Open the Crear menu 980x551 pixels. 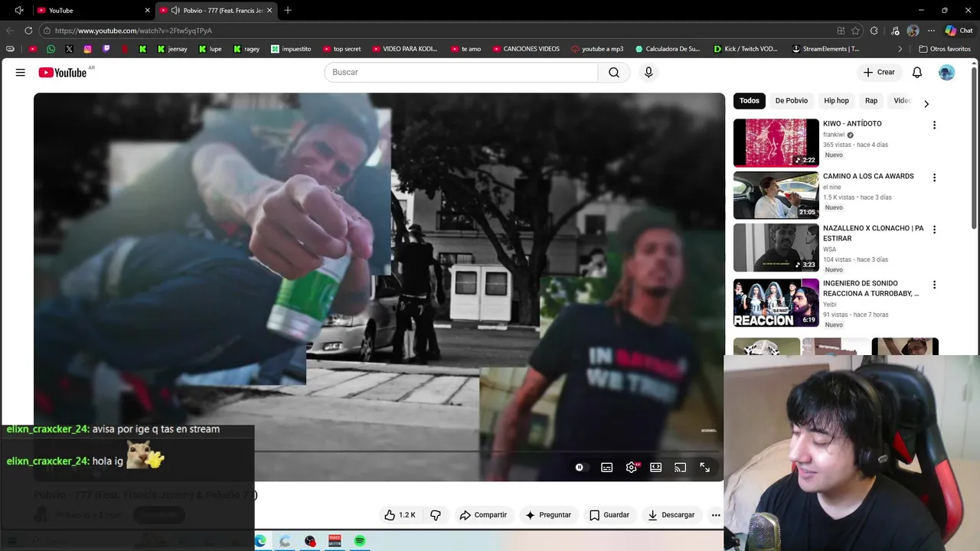[x=879, y=72]
